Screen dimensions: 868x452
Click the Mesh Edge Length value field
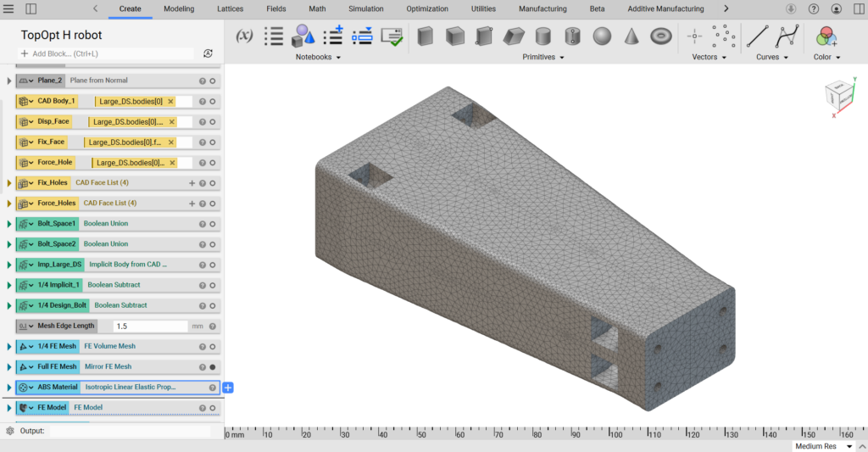(148, 326)
